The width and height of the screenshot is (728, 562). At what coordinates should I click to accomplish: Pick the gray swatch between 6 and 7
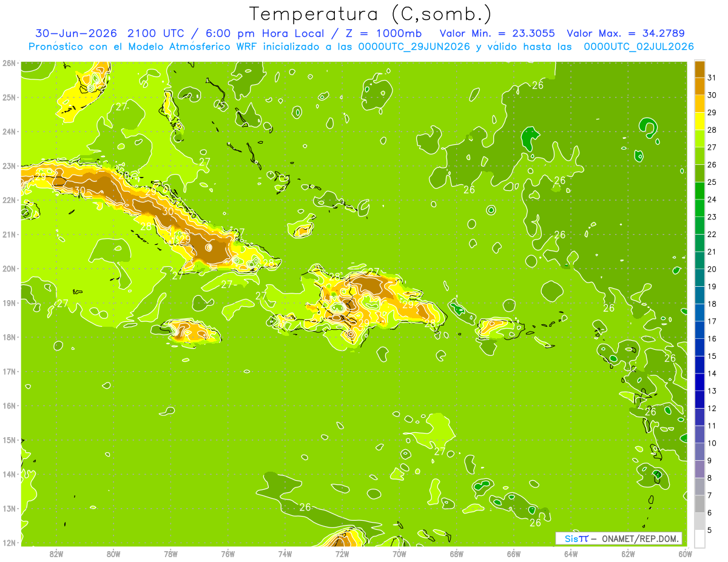pyautogui.click(x=699, y=504)
